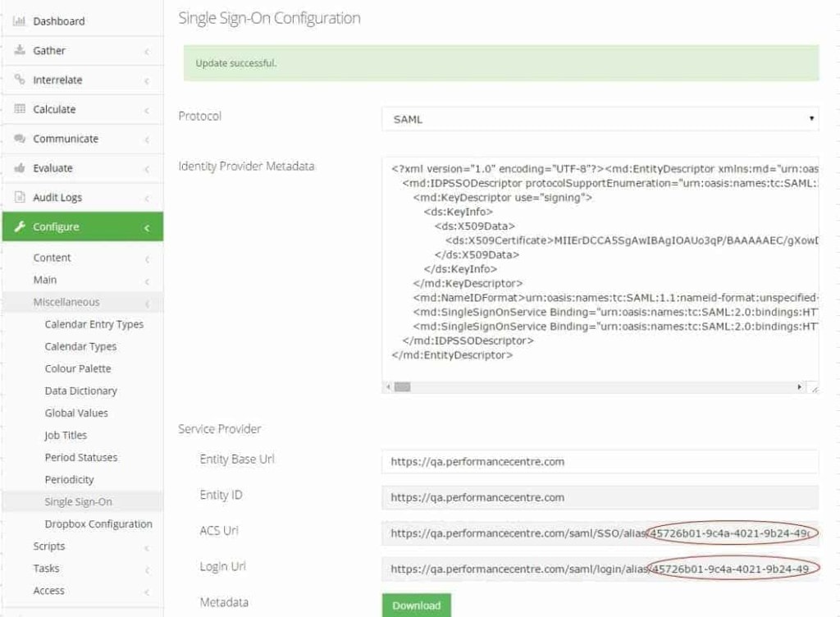This screenshot has width=840, height=617.
Task: Click the Audit Logs document icon
Action: click(20, 197)
